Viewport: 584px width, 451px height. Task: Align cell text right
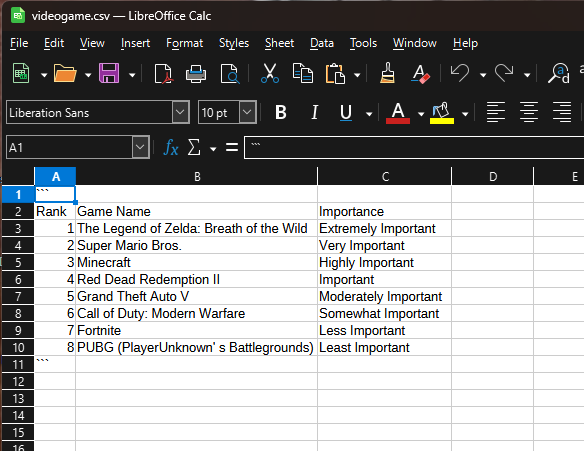[x=562, y=112]
